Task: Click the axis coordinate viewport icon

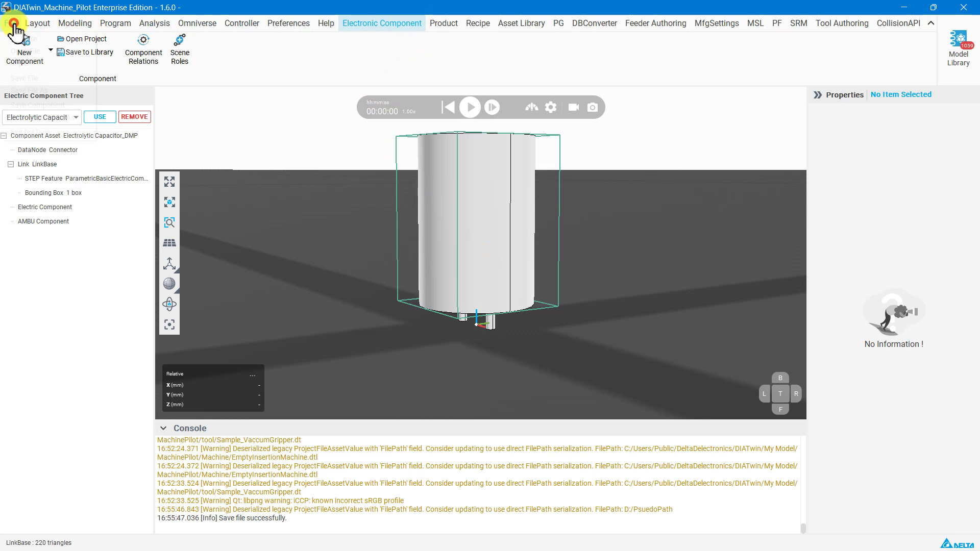Action: (169, 263)
